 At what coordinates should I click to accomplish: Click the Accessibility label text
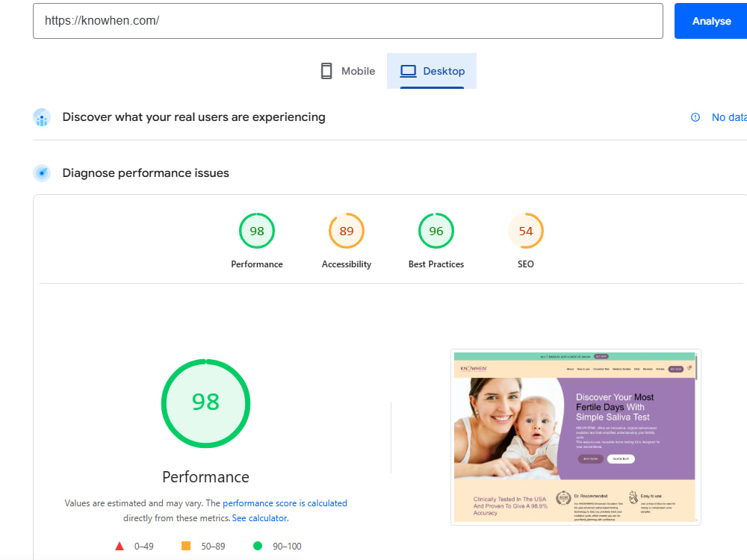[347, 264]
